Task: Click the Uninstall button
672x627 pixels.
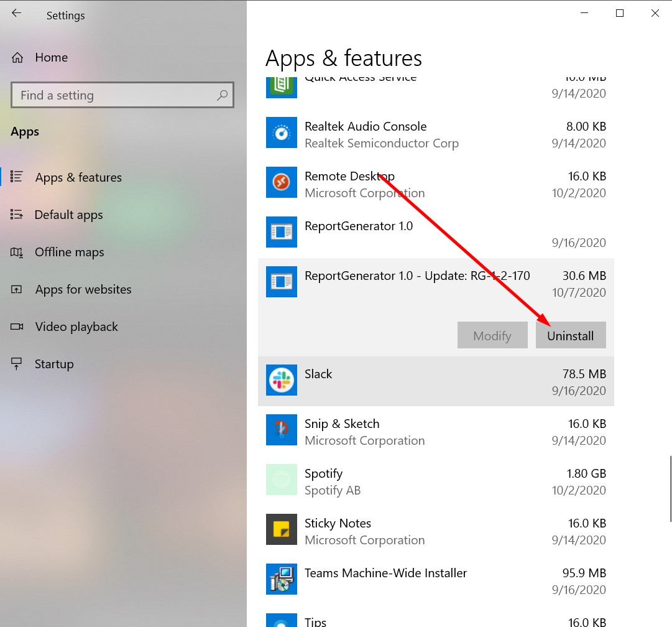Action: point(571,335)
